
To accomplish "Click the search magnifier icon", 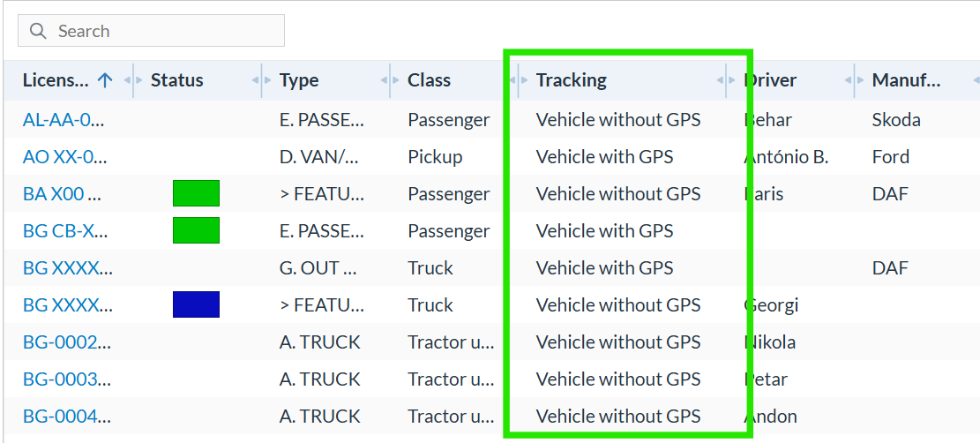I will [38, 31].
